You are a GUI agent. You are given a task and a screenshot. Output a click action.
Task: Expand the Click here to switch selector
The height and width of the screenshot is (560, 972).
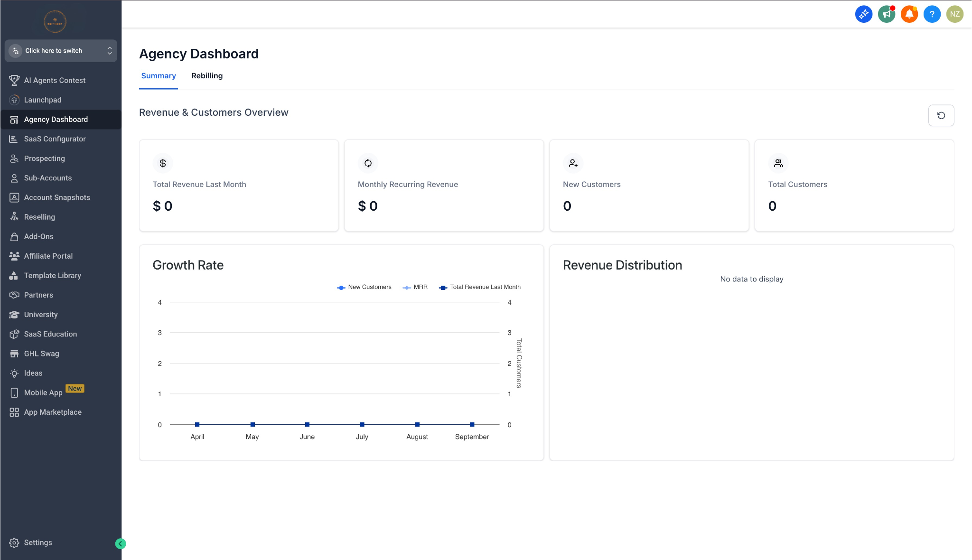61,51
